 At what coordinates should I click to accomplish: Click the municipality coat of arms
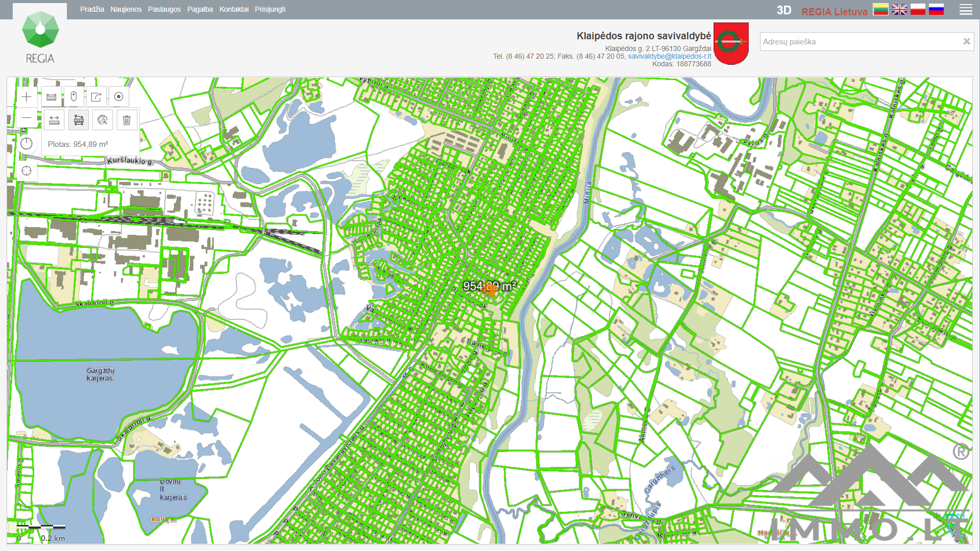point(731,43)
